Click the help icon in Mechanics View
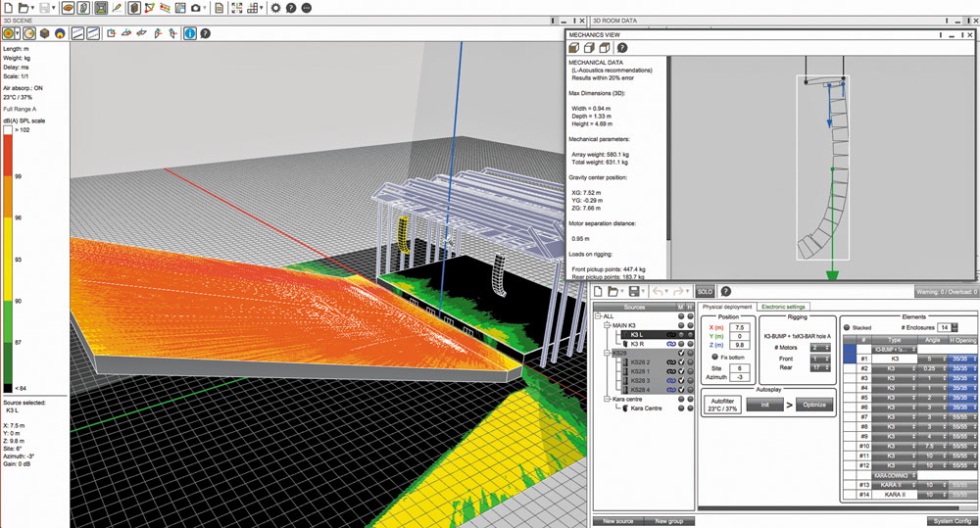Viewport: 980px width, 528px height. pos(621,48)
